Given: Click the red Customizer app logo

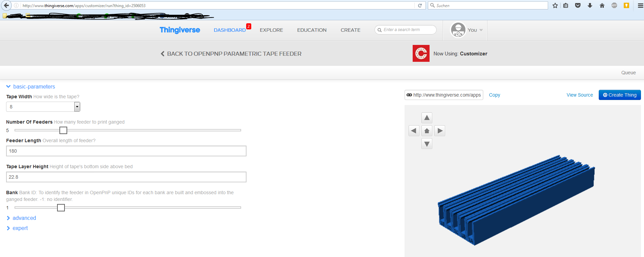Looking at the screenshot, I should pyautogui.click(x=421, y=53).
